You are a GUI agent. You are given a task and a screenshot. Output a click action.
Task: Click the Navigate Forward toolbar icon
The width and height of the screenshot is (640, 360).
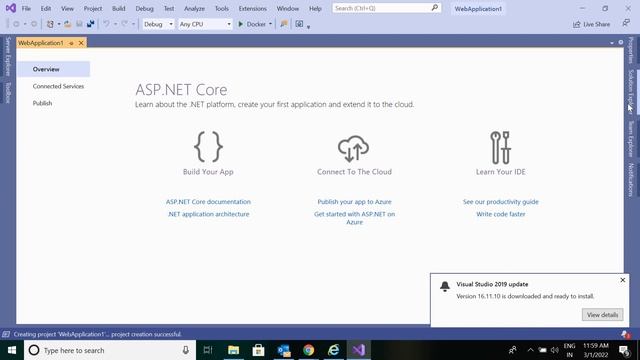coord(34,24)
